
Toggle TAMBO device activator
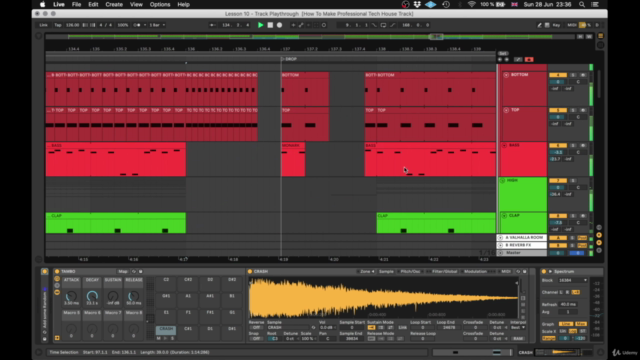click(57, 271)
